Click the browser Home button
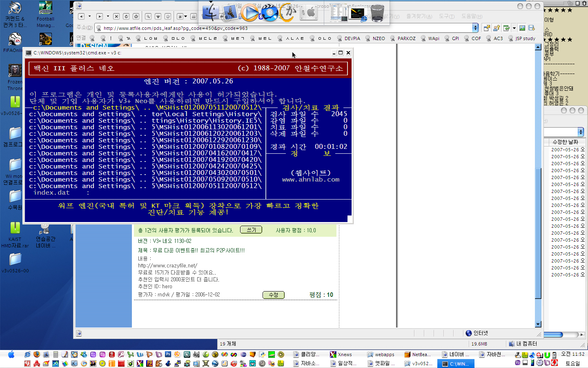Screen dimensions: 588x368 click(x=136, y=16)
